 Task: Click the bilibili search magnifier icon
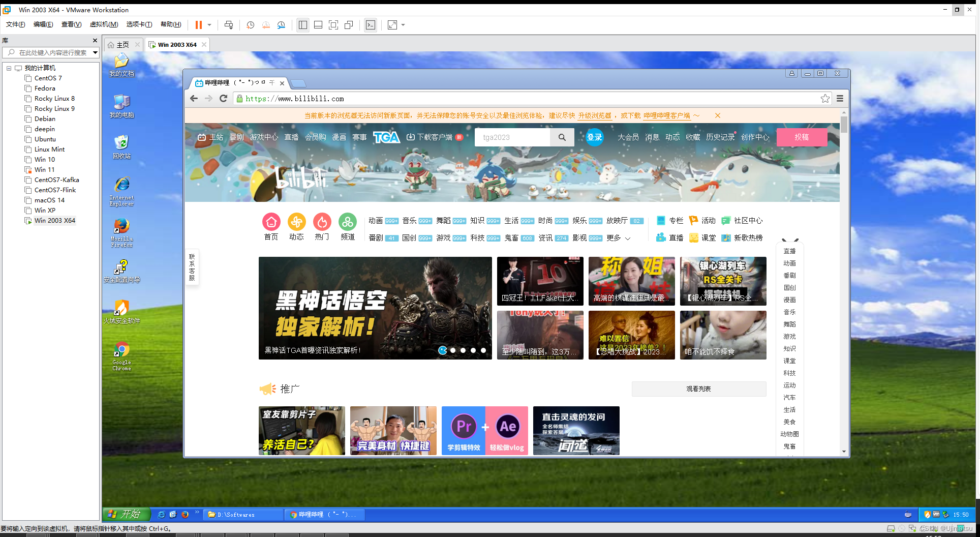click(562, 137)
